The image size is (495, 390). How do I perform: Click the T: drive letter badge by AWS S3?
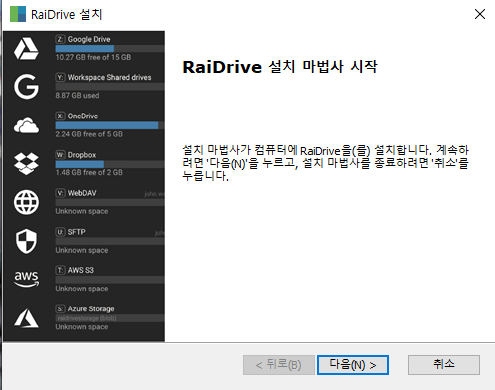pos(60,270)
